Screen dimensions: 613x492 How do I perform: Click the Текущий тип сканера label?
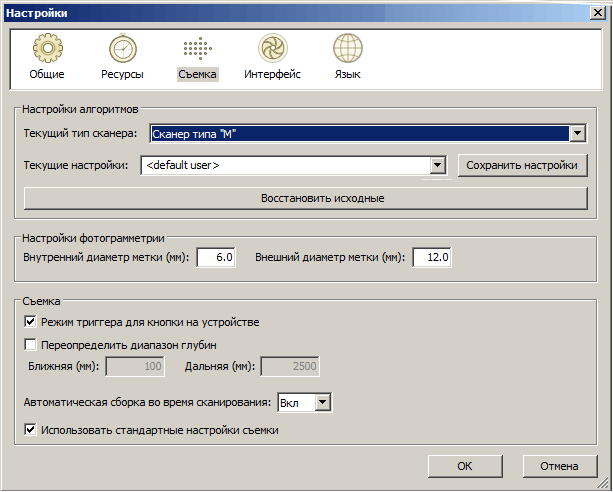pos(81,133)
